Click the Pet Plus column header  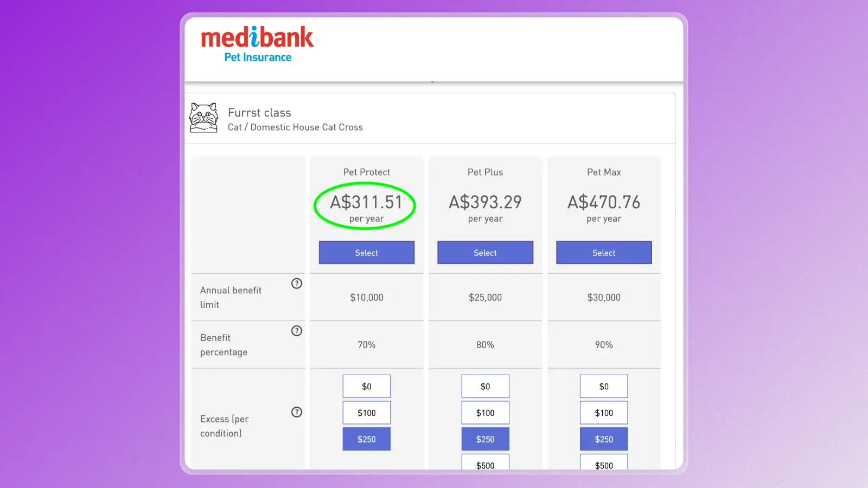click(484, 172)
